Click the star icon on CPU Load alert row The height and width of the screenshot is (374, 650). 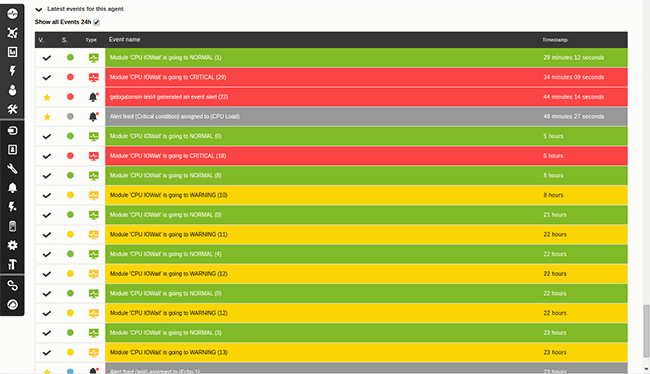pyautogui.click(x=47, y=117)
